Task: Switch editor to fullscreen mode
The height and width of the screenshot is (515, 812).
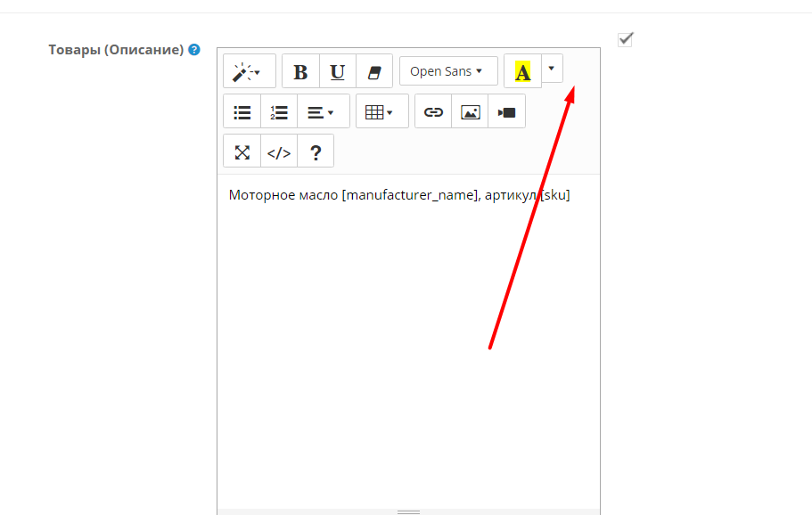Action: coord(242,152)
